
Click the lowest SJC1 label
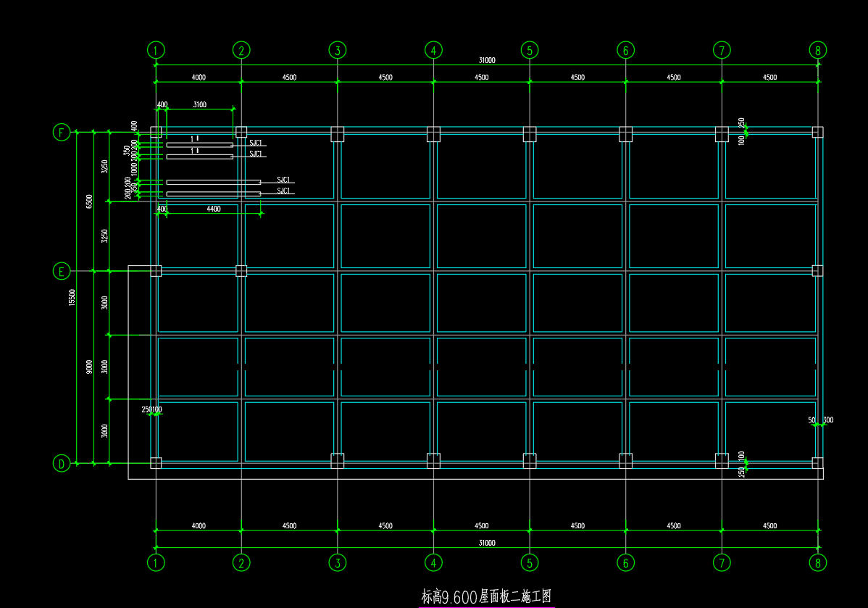click(x=283, y=191)
